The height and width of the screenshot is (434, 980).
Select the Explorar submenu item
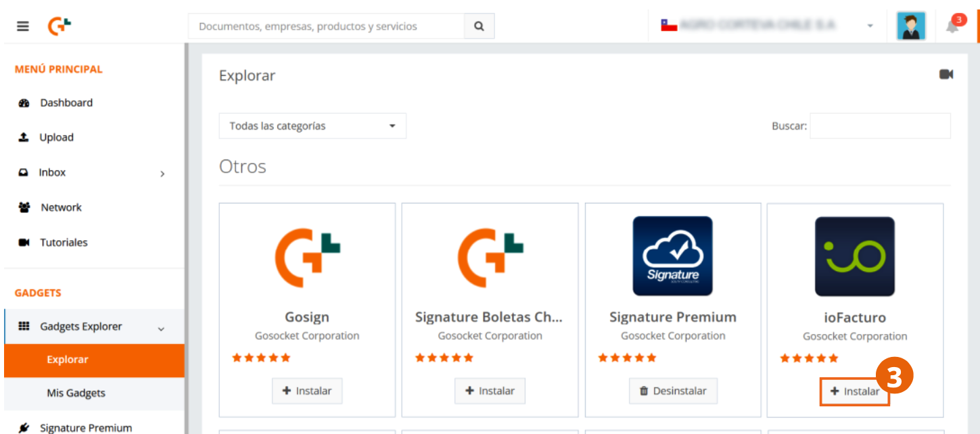(x=94, y=360)
